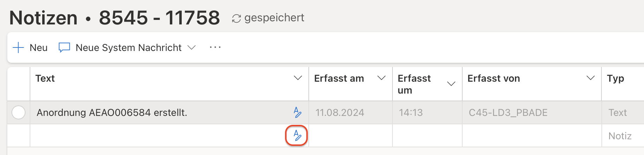This screenshot has height=155, width=644.
Task: Click the speech bubble message icon
Action: (64, 47)
